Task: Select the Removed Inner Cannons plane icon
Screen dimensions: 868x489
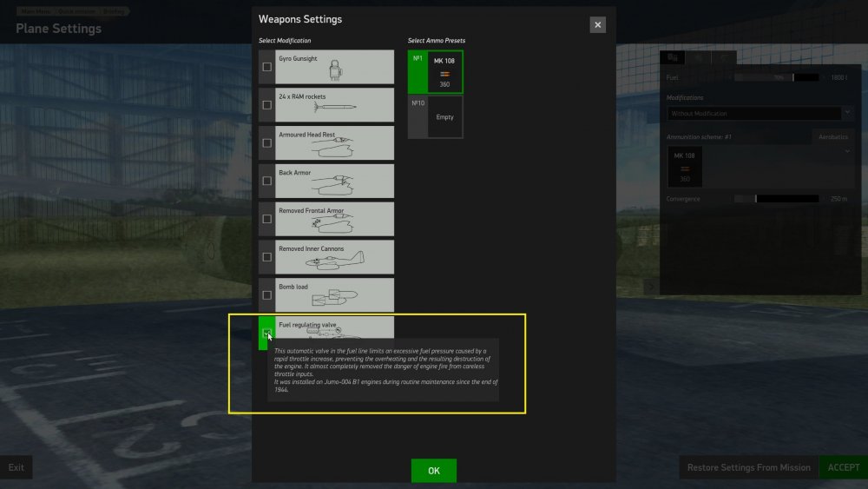Action: pyautogui.click(x=334, y=261)
